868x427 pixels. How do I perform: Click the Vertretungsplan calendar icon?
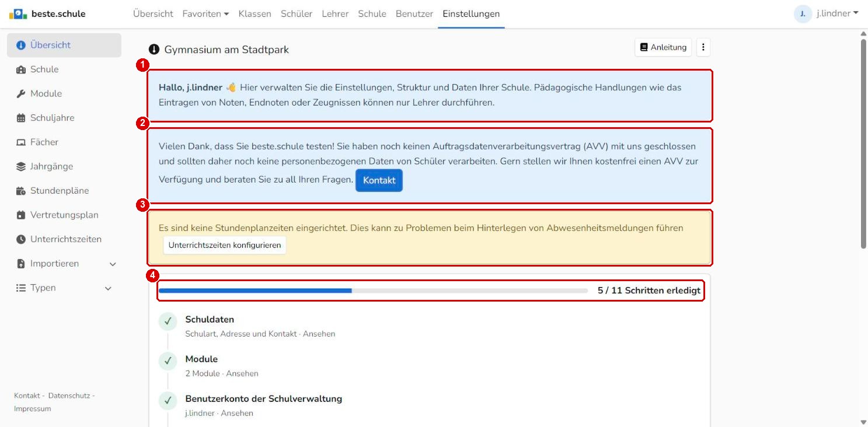pos(21,215)
